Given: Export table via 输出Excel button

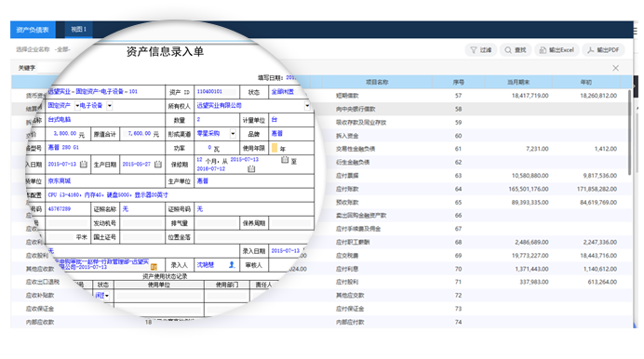Looking at the screenshot, I should [x=557, y=50].
